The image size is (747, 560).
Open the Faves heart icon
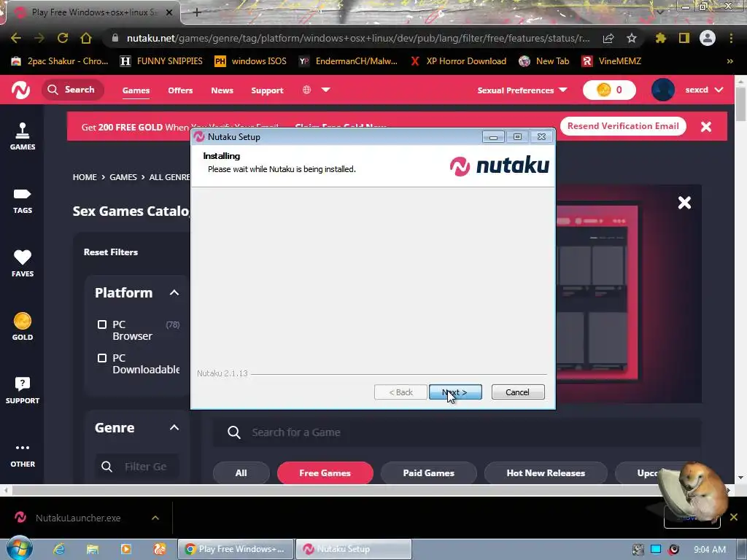23,262
